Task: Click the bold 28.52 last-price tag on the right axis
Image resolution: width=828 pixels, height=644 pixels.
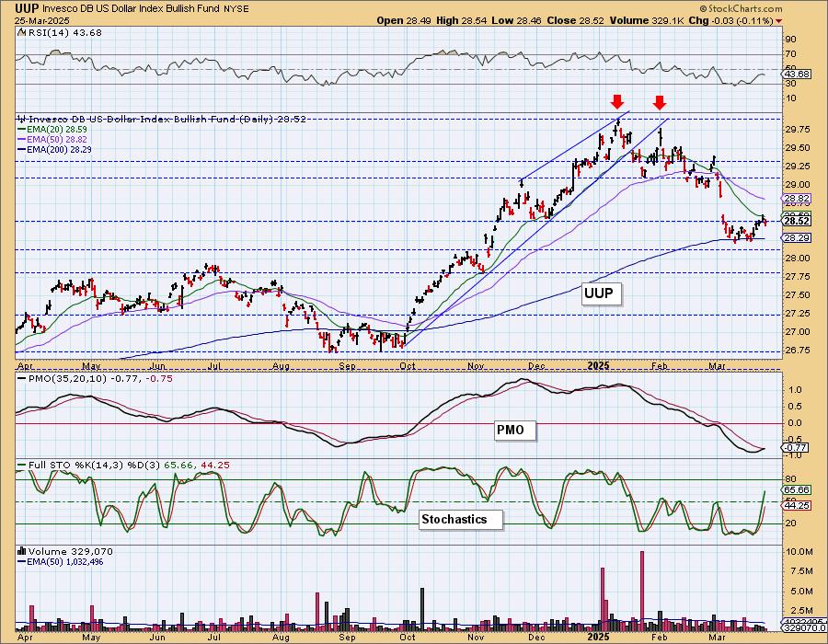Action: pyautogui.click(x=797, y=221)
